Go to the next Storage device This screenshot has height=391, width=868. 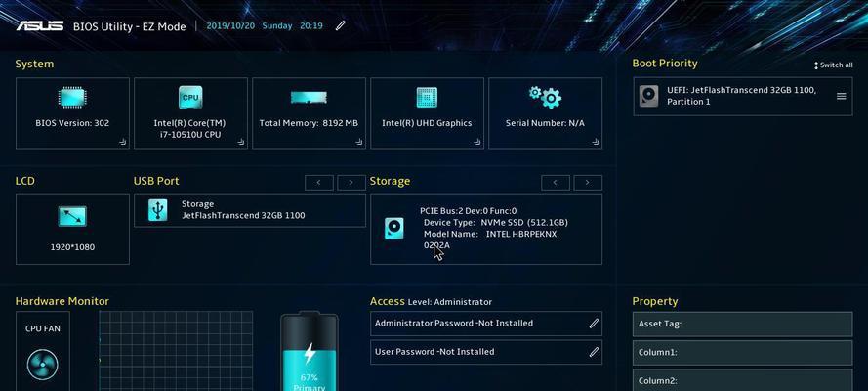588,182
